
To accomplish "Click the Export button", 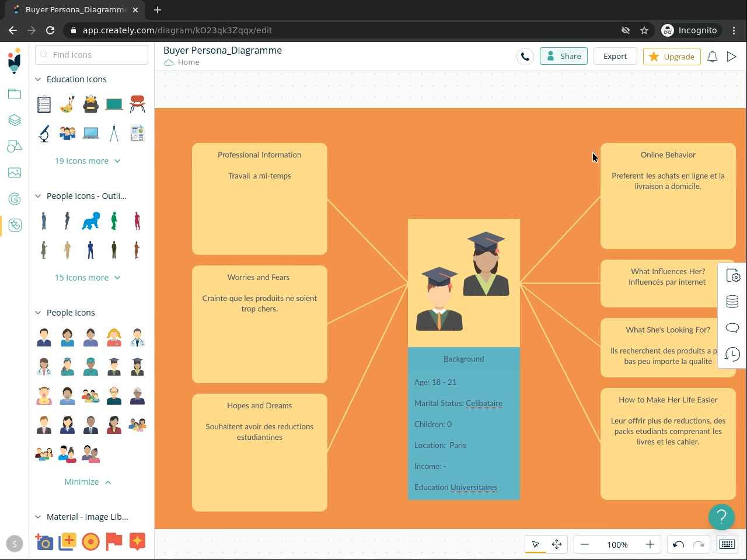I will pos(615,57).
